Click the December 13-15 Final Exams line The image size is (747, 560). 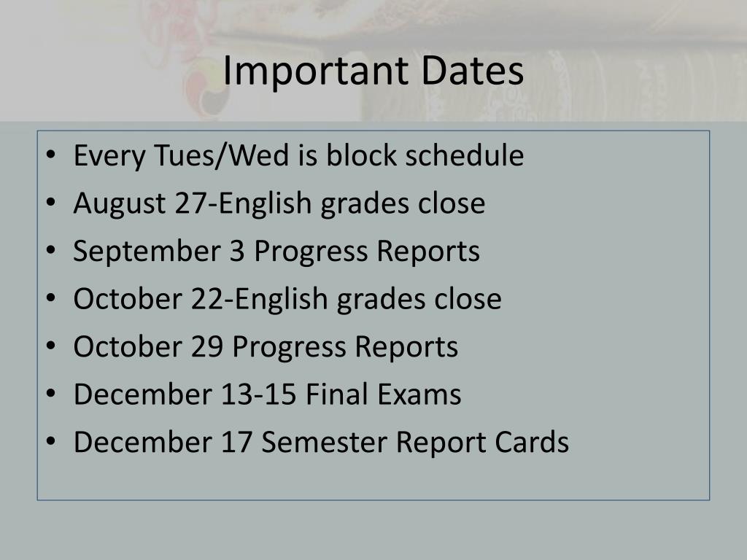pos(267,394)
